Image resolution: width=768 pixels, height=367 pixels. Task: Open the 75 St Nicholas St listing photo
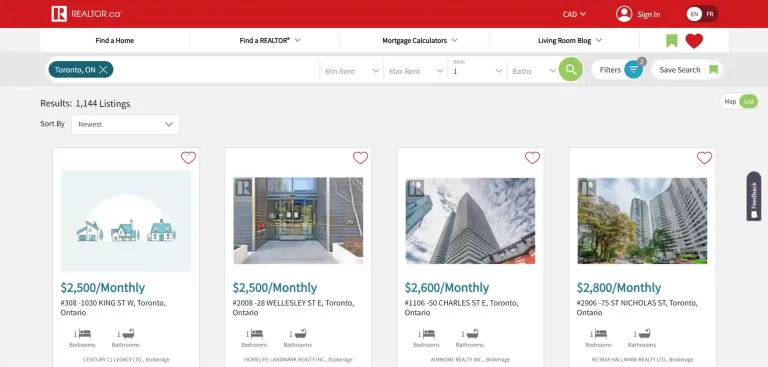(x=642, y=220)
